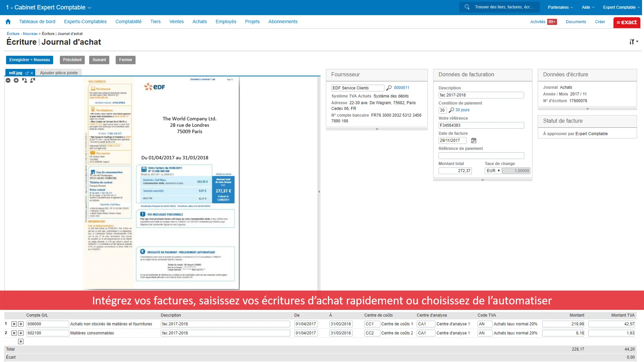Focus the empty Référence de paiement field

(x=481, y=156)
